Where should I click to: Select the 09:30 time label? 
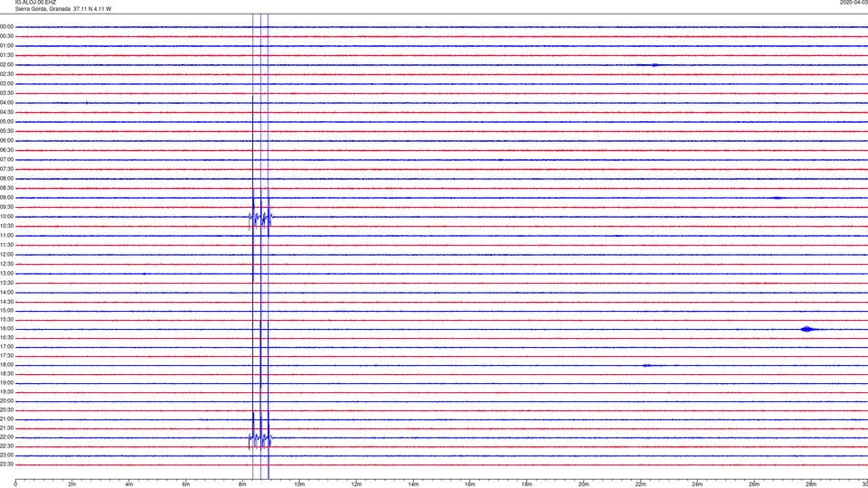(x=6, y=208)
